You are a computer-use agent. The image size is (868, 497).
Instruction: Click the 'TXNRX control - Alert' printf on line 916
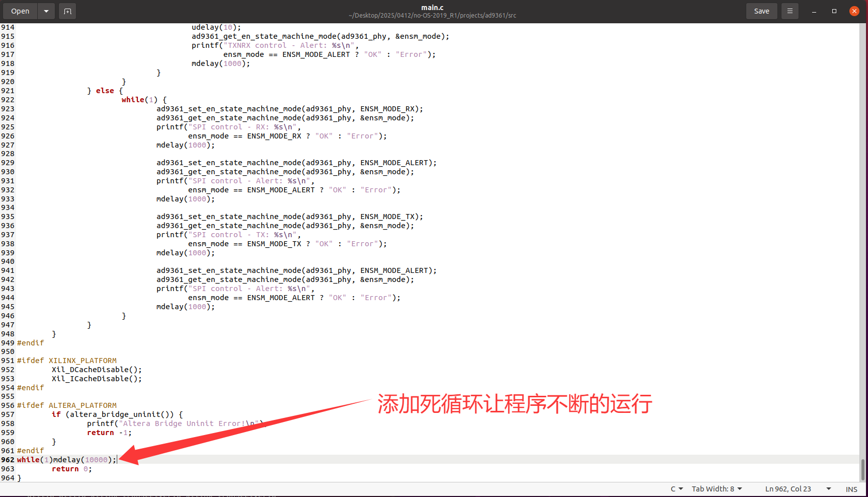tap(275, 45)
